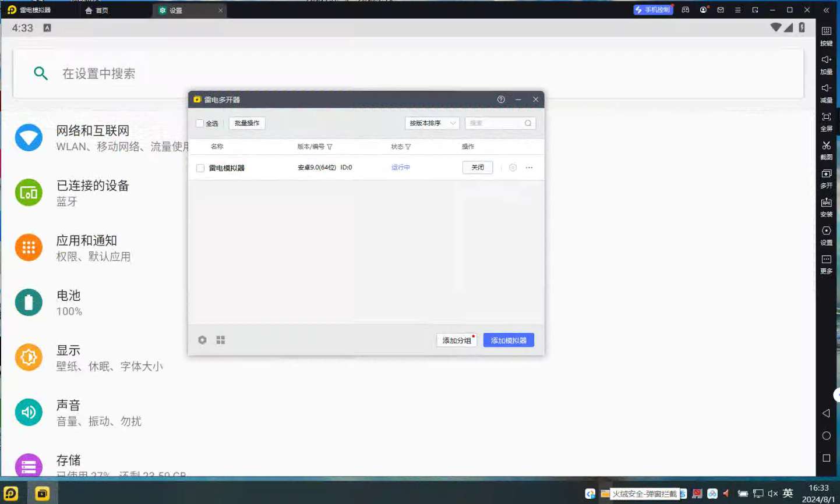
Task: Open the mail icon in the title bar
Action: (x=721, y=10)
